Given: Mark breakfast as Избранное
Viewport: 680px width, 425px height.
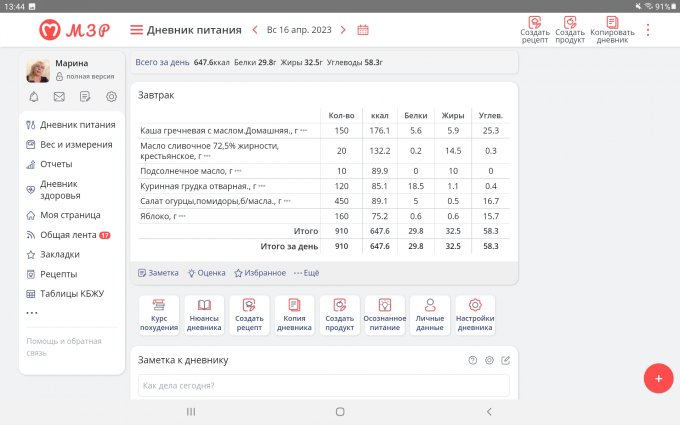Looking at the screenshot, I should coord(259,272).
